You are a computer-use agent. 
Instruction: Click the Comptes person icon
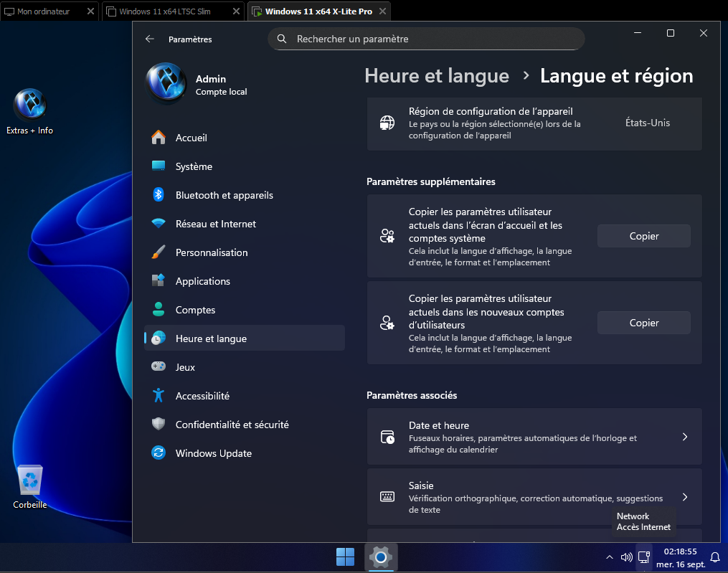pyautogui.click(x=159, y=309)
